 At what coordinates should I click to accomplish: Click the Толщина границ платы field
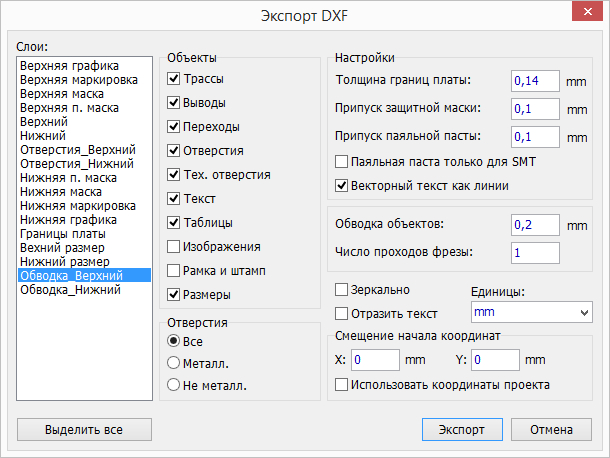click(x=535, y=80)
